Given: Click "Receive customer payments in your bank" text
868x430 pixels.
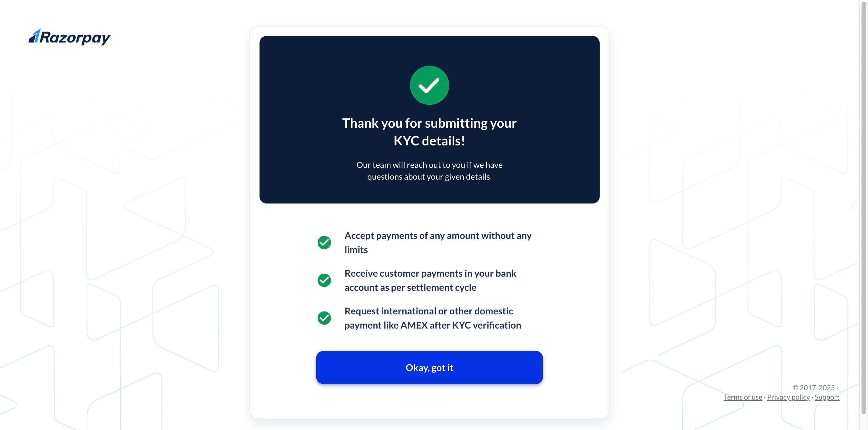Looking at the screenshot, I should (x=430, y=273).
